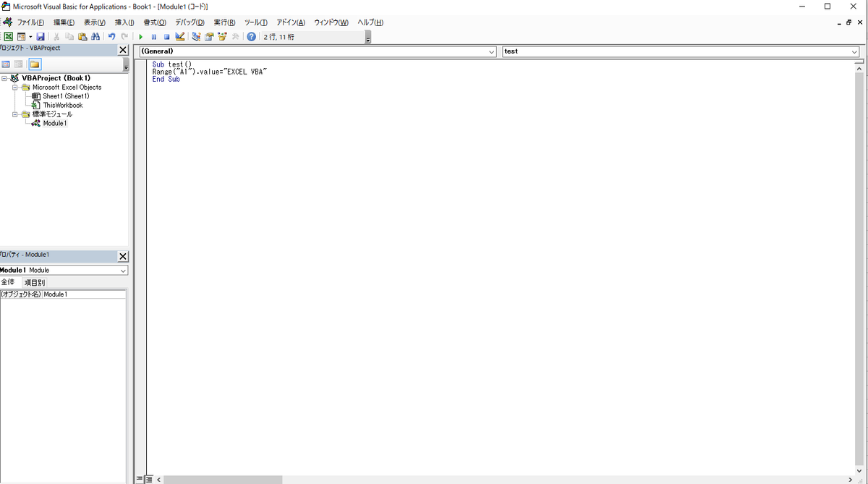Select the VBAProject (Book1) root item
This screenshot has width=868, height=484.
tap(56, 78)
